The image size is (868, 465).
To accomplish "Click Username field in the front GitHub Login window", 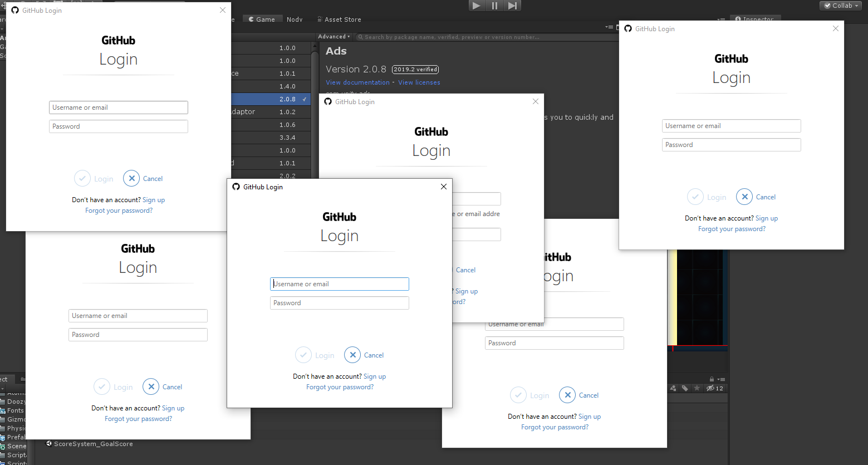I will [x=340, y=284].
